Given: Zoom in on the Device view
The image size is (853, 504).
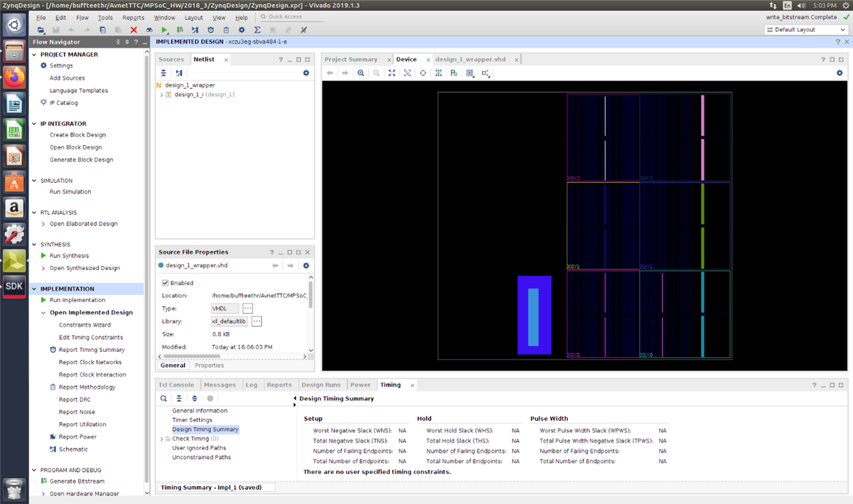Looking at the screenshot, I should [x=361, y=73].
